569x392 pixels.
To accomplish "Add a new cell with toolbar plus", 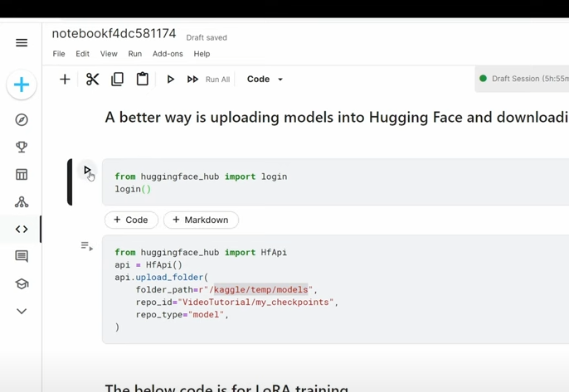I will point(65,79).
